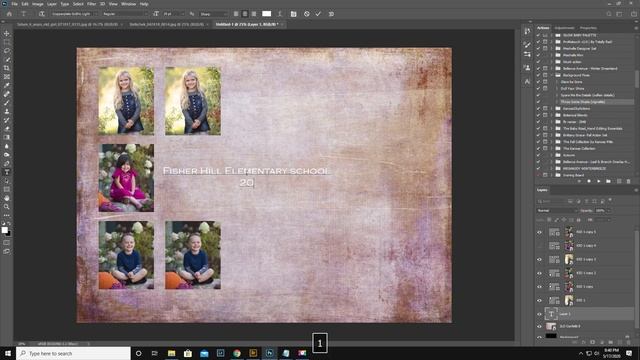This screenshot has height=360, width=640.
Task: Begin recording an action
Action: [589, 181]
